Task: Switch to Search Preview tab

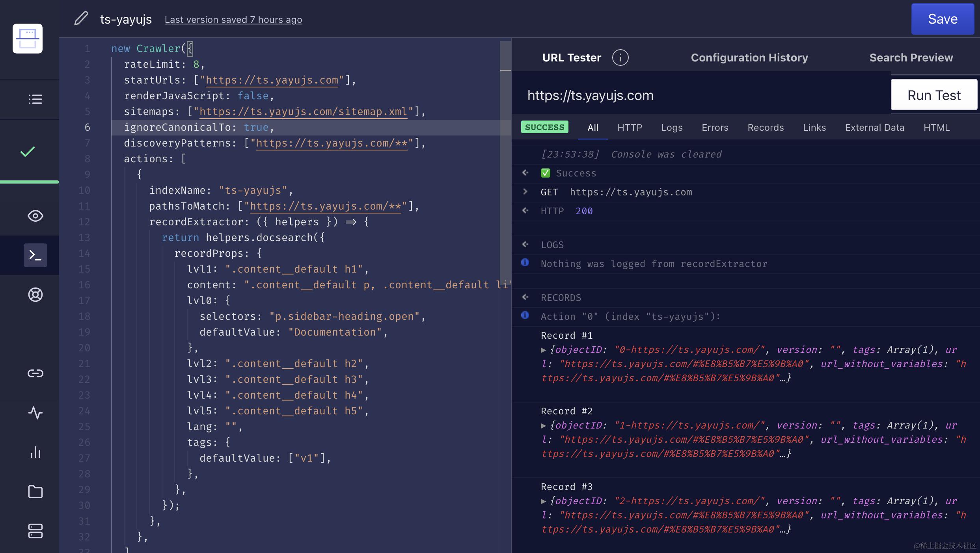Action: click(911, 58)
